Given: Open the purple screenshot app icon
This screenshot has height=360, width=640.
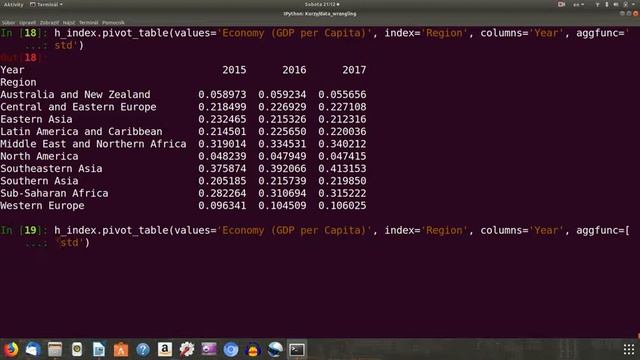Looking at the screenshot, I should point(209,349).
